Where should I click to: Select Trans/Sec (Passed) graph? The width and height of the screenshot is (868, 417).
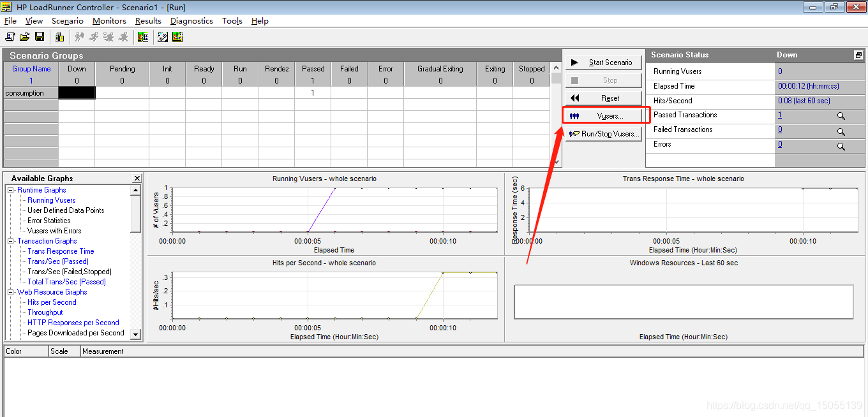click(x=58, y=261)
